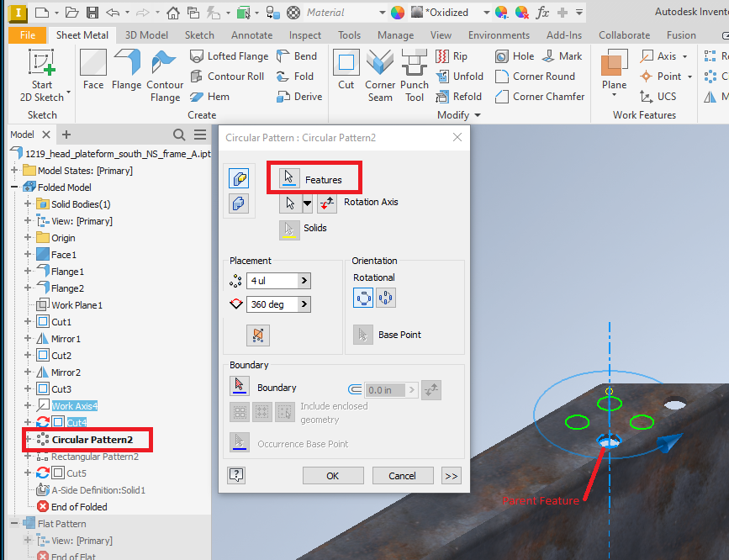Viewport: 729px width, 560px height.
Task: Switch to the Annotate ribbon tab
Action: pos(251,34)
